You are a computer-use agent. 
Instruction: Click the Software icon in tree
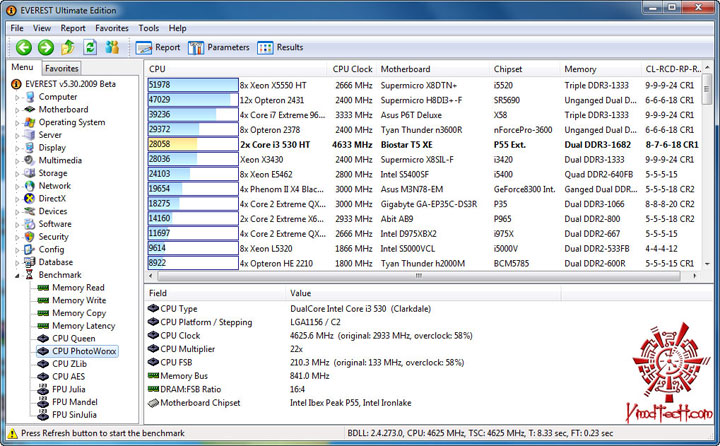point(30,224)
